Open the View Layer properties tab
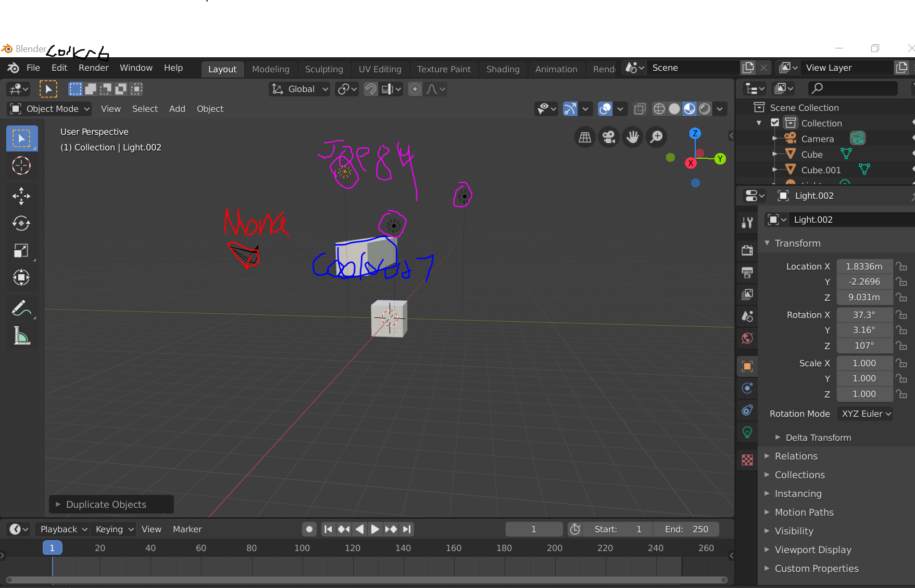The height and width of the screenshot is (588, 915). point(747,294)
